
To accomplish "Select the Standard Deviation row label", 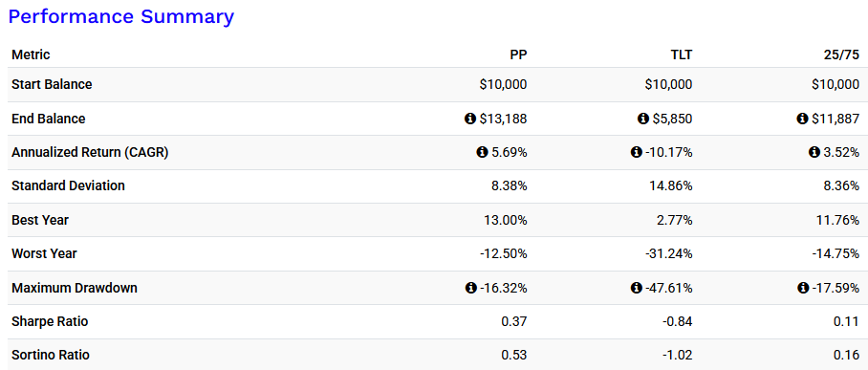I will tap(68, 186).
